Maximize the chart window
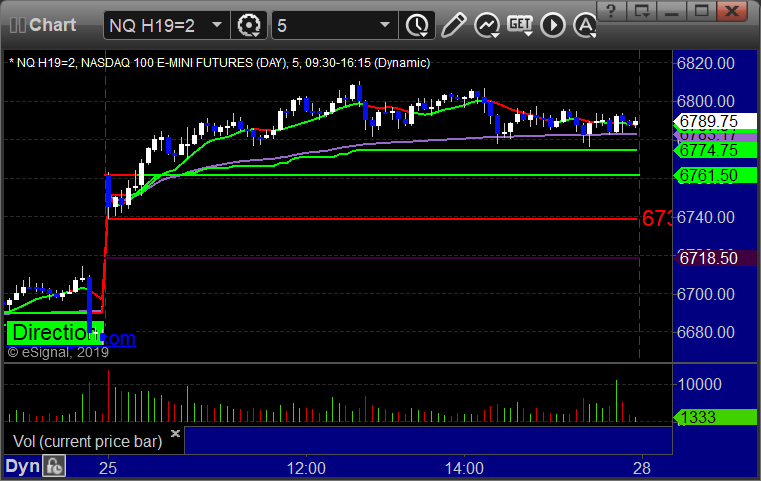The width and height of the screenshot is (761, 481). point(701,10)
